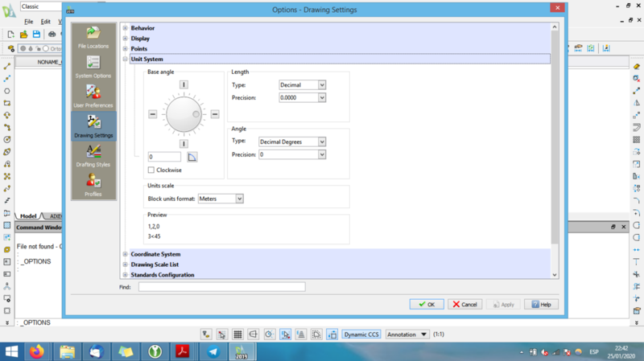
Task: Switch to the Model tab
Action: [28, 216]
